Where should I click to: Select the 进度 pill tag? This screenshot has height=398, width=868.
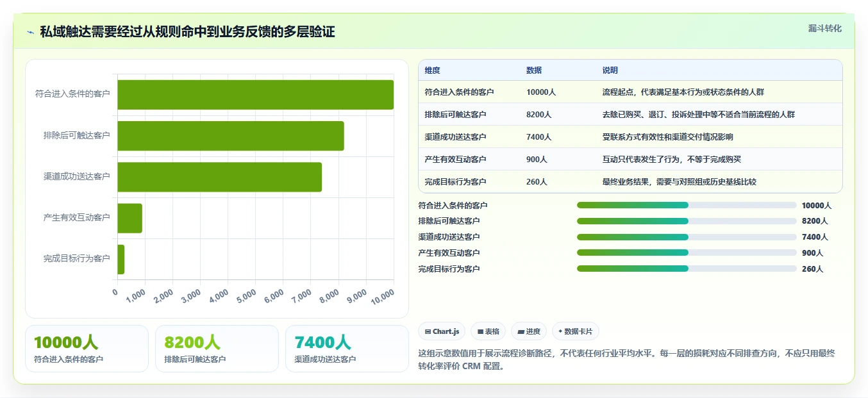click(x=529, y=331)
